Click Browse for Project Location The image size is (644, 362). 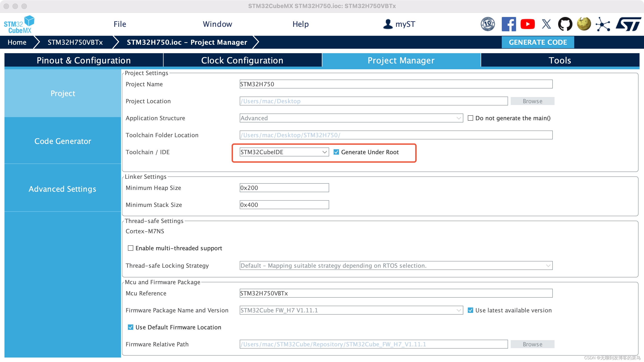coord(533,101)
